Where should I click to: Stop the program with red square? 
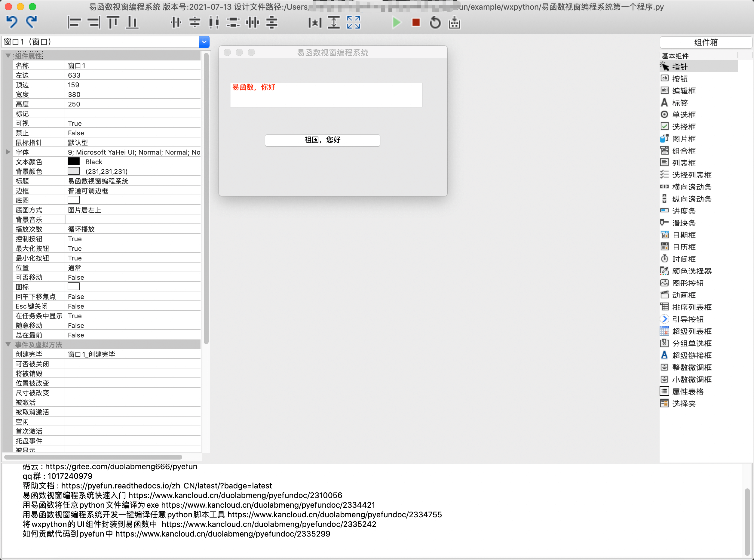tap(416, 23)
